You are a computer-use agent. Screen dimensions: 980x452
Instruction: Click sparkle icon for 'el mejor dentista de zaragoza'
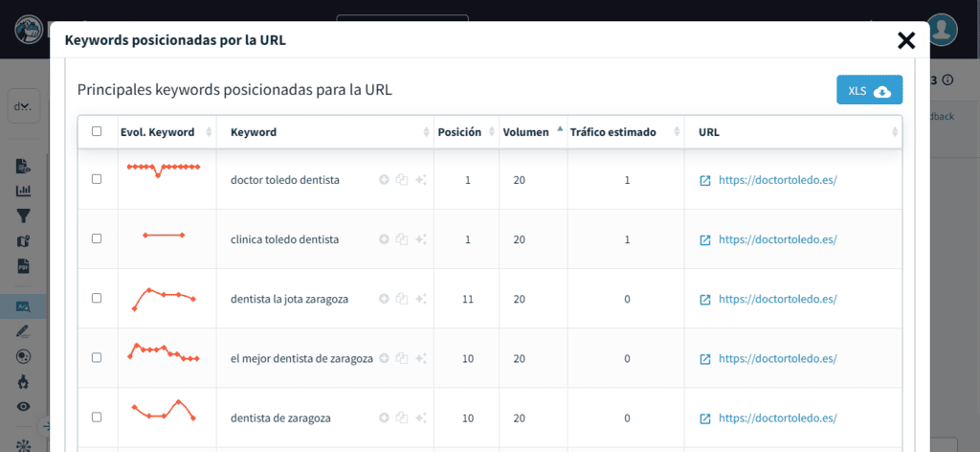tap(421, 359)
